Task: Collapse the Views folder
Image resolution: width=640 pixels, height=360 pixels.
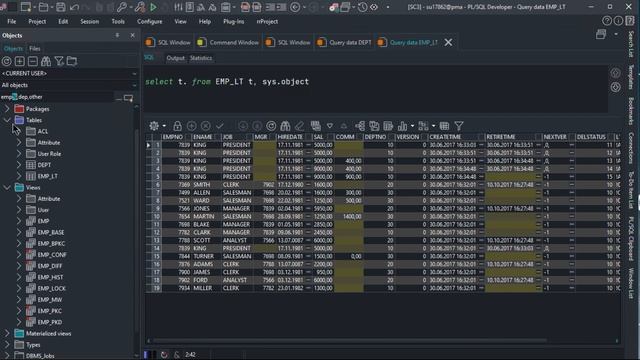Action: pyautogui.click(x=7, y=187)
